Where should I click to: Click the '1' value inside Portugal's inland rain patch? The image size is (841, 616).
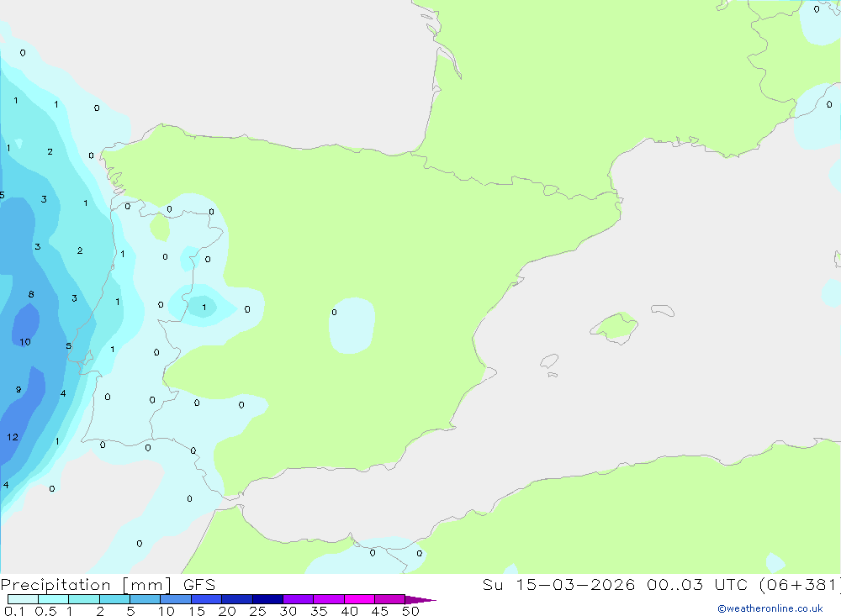click(x=204, y=308)
